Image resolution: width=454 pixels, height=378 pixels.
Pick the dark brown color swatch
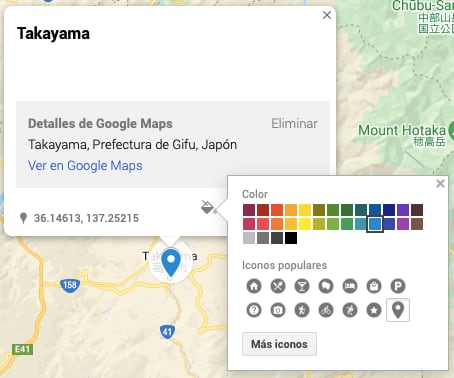point(417,210)
